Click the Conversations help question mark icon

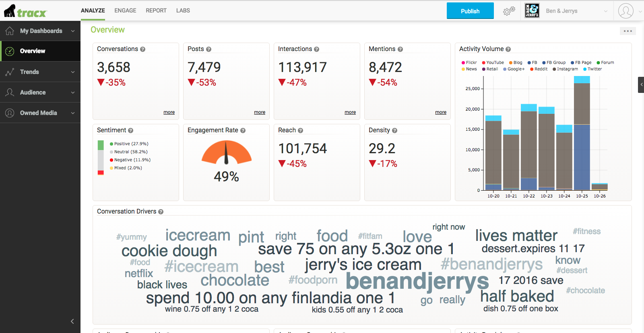pyautogui.click(x=142, y=49)
